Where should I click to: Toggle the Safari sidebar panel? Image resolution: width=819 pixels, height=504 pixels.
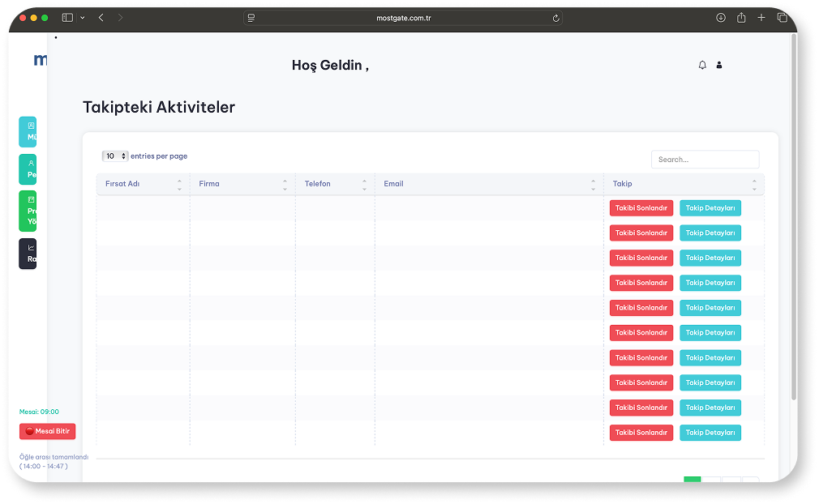coord(67,18)
